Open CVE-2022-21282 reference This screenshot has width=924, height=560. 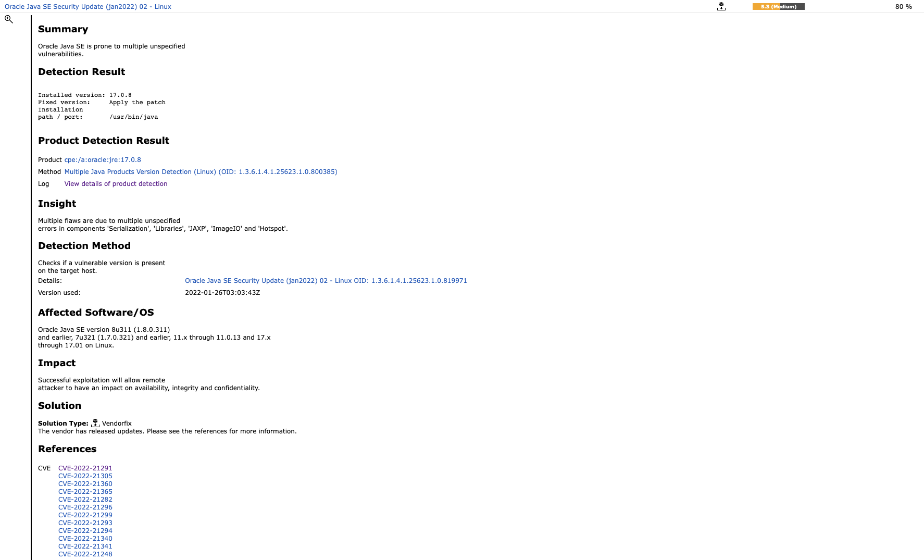tap(85, 500)
